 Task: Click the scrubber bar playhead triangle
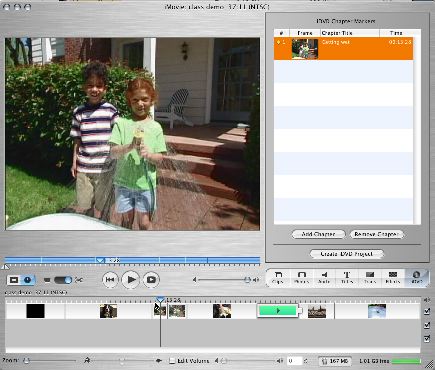100,261
